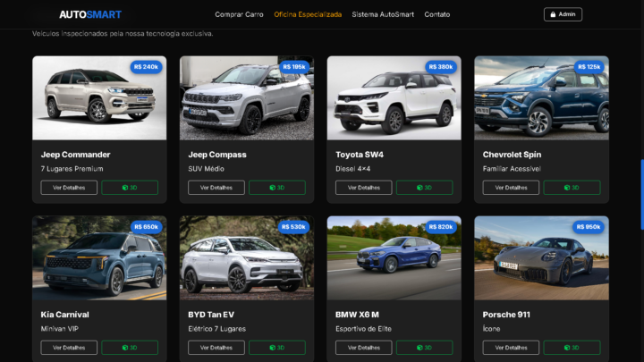The height and width of the screenshot is (362, 644).
Task: View details of the Porsche 911
Action: tap(511, 348)
